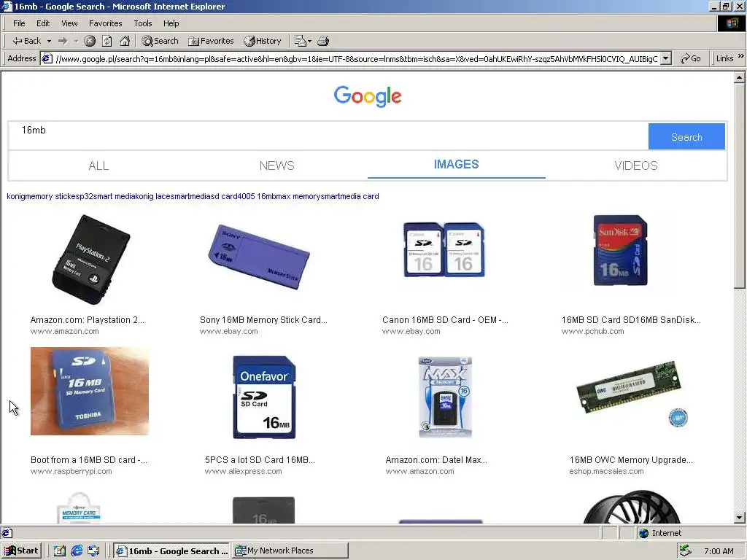Switch to the ALL results tab

click(x=98, y=166)
